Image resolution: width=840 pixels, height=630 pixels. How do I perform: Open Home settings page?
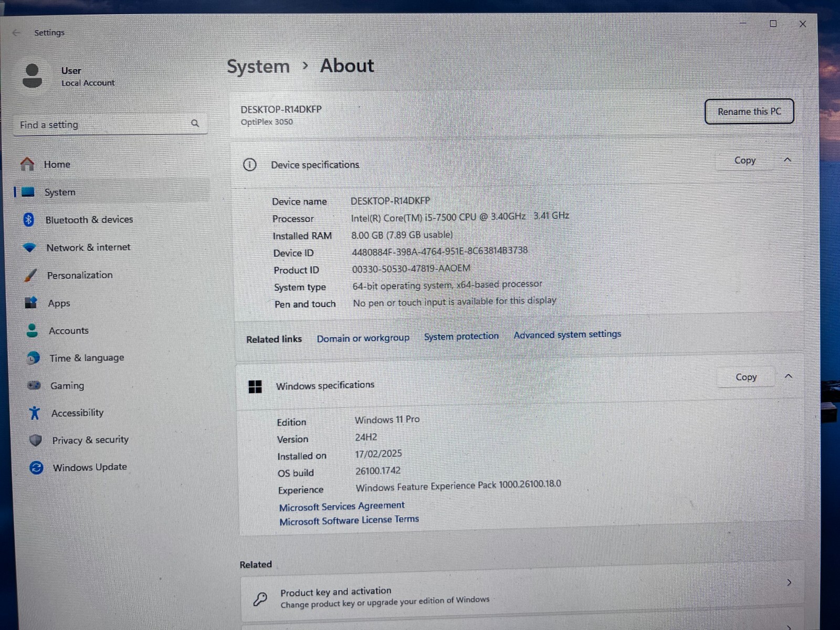coord(57,164)
